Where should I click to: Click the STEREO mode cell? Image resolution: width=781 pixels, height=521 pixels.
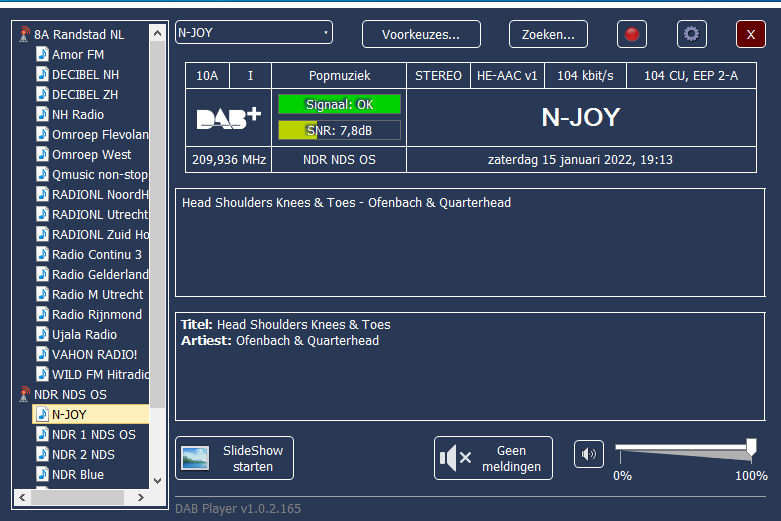(x=438, y=76)
